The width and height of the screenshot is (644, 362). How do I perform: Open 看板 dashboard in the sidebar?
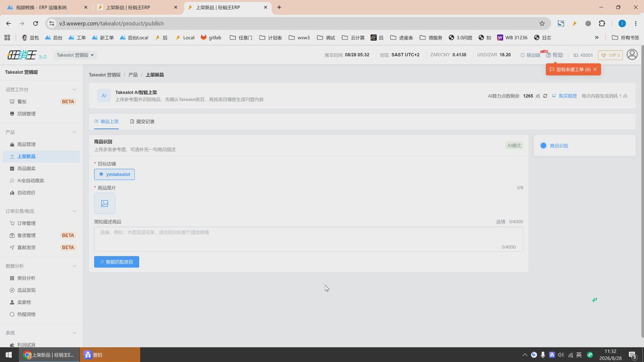pos(41,102)
